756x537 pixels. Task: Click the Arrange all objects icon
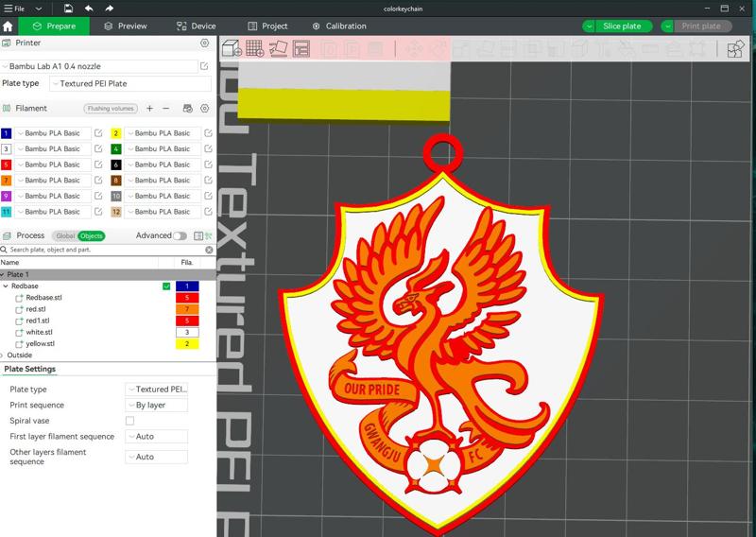pos(301,49)
